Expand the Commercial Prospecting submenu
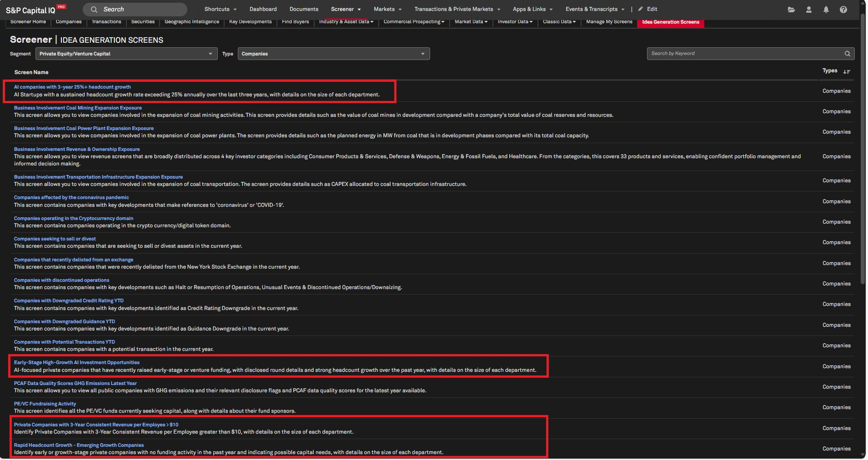The width and height of the screenshot is (868, 460). coord(414,22)
